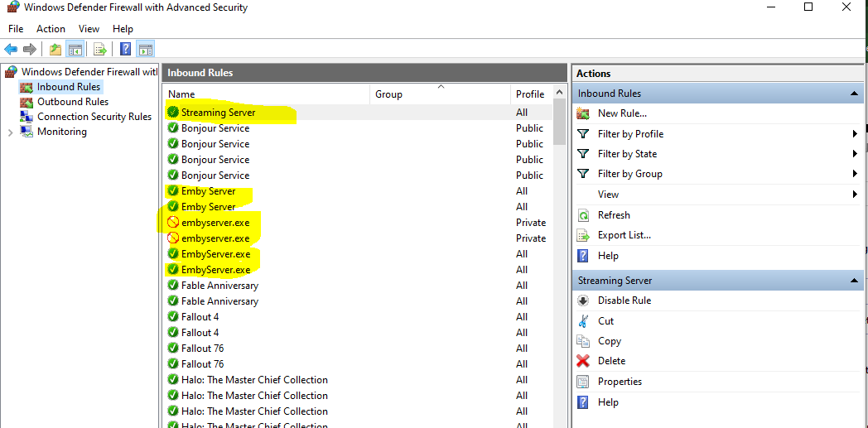
Task: Expand the Monitoring tree node
Action: [10, 132]
